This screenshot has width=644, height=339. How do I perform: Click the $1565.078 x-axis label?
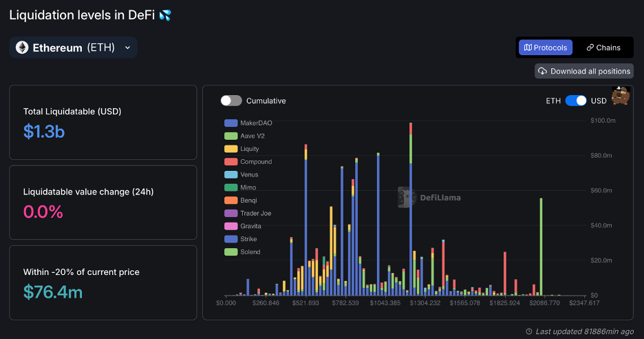465,303
